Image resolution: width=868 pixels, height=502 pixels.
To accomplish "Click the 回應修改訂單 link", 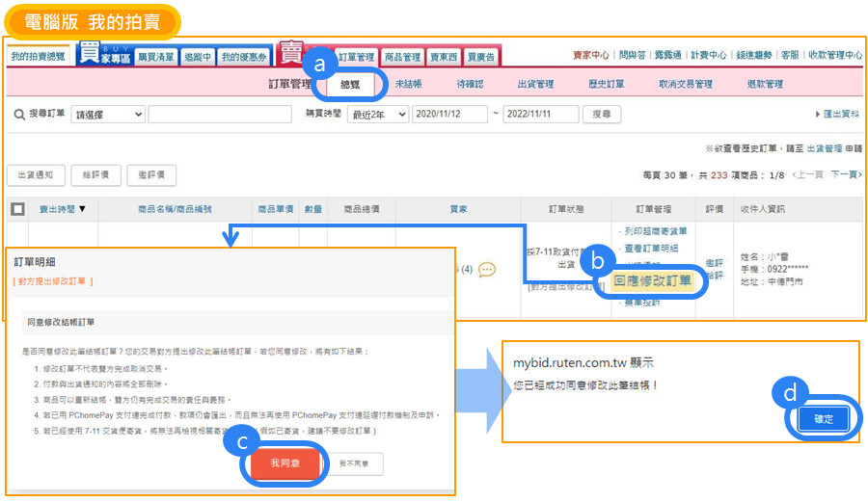I will [x=653, y=281].
